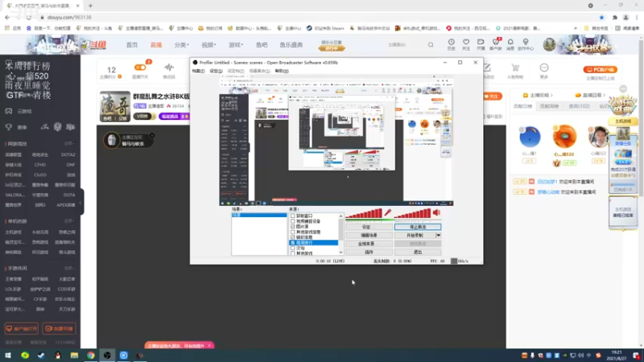644x362 pixels.
Task: Open Chrome from the Windows taskbar
Action: tap(91, 356)
